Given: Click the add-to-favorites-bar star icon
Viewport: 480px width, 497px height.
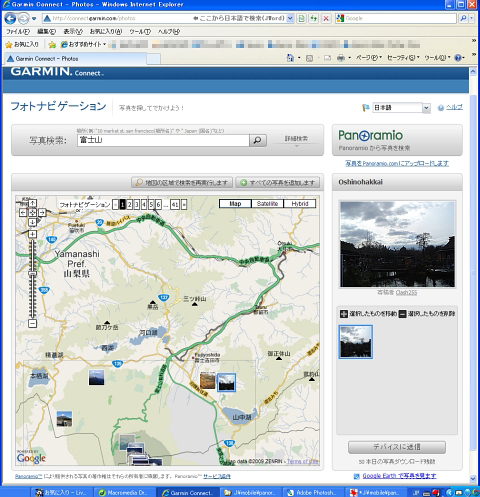Looking at the screenshot, I should (52, 44).
